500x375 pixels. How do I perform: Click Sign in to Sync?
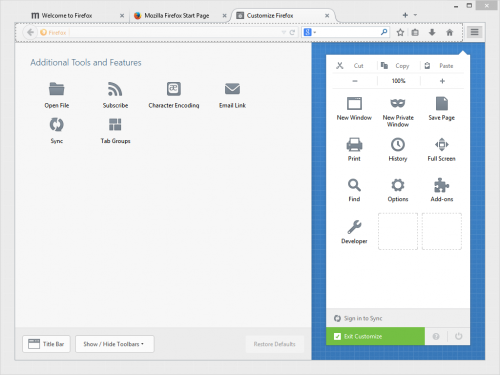363,318
